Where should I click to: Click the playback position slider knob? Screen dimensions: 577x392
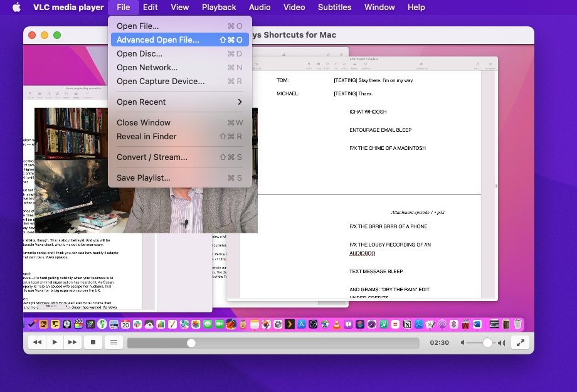191,343
